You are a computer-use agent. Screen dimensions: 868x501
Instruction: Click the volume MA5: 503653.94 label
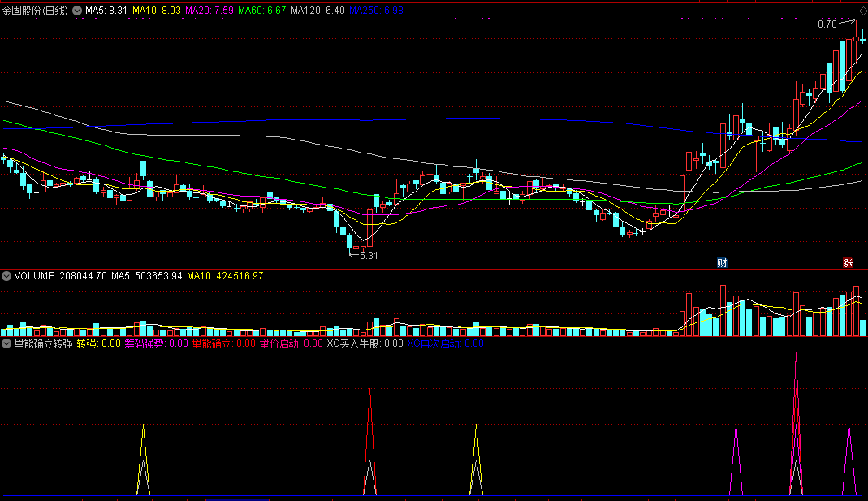(147, 276)
